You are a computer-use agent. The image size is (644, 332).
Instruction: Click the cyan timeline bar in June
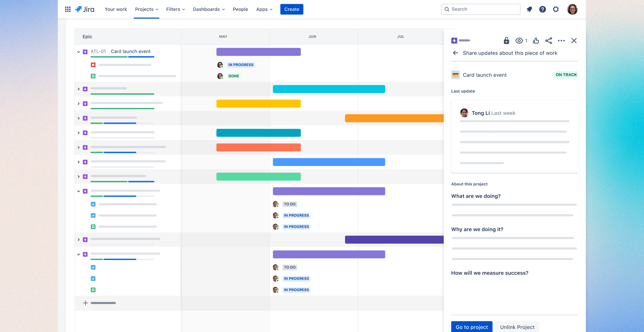click(329, 89)
